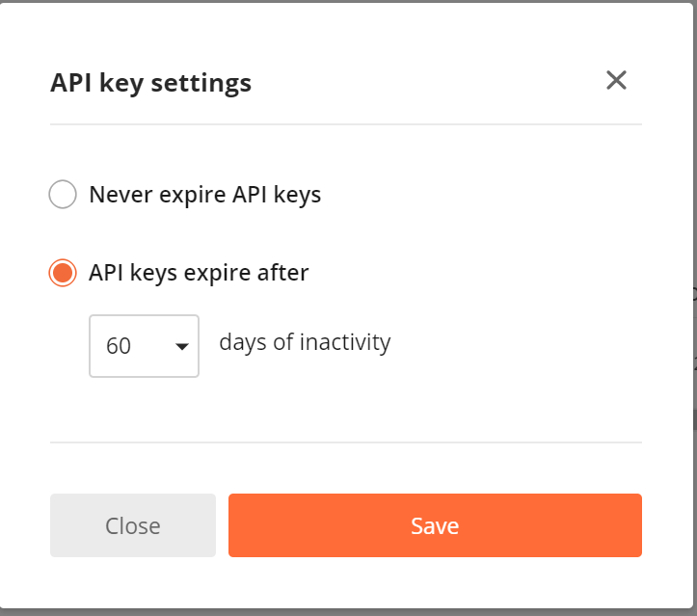Viewport: 697px width, 616px height.
Task: Click the gray Close button
Action: point(133,524)
